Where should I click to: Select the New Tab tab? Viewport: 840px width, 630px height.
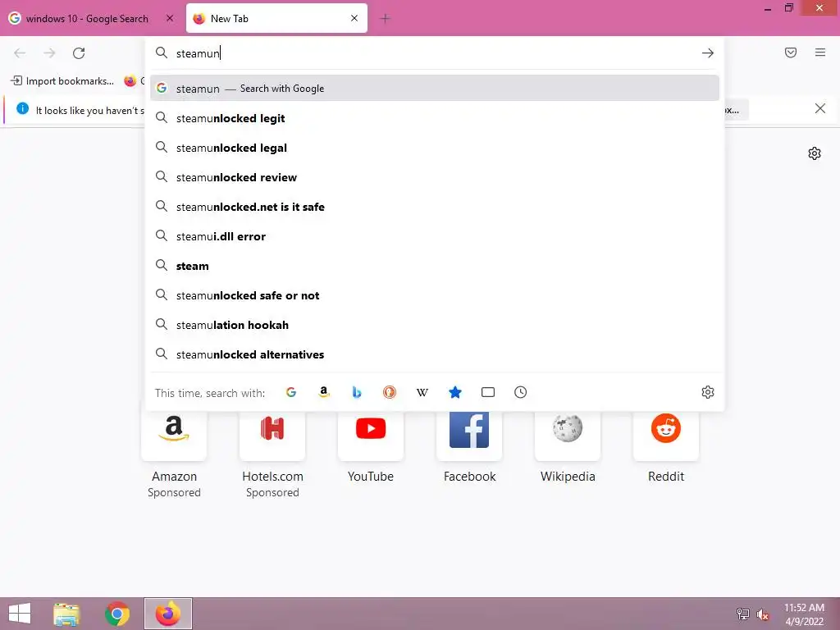coord(276,19)
